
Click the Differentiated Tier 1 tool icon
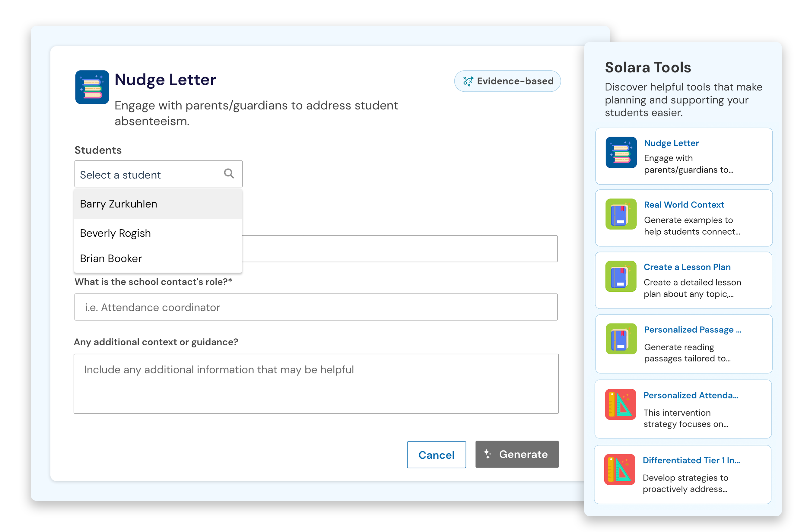coord(620,469)
